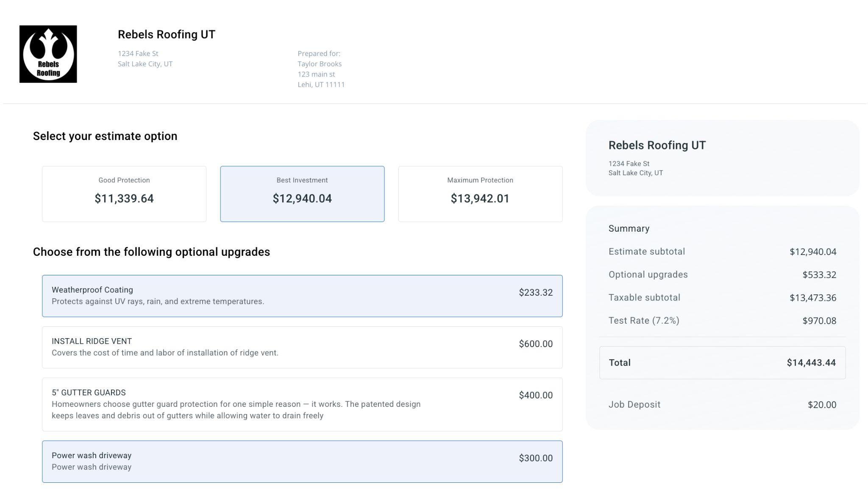Click the Job Deposit amount

tap(821, 404)
